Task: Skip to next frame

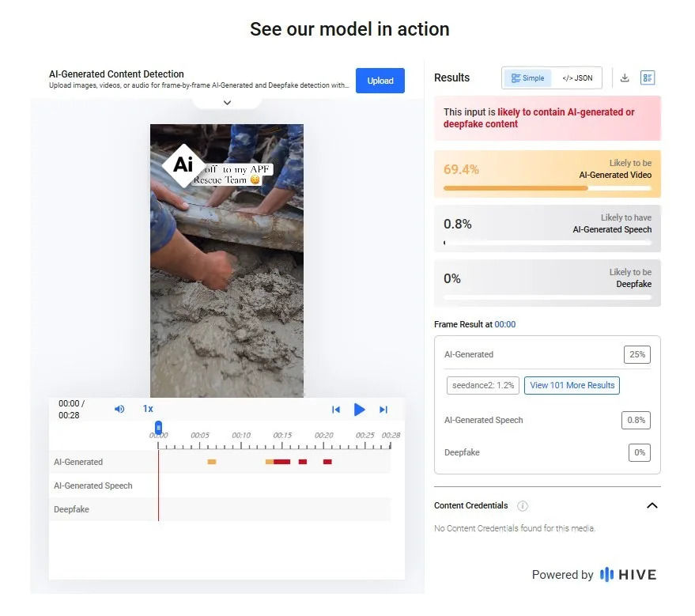Action: pos(383,410)
